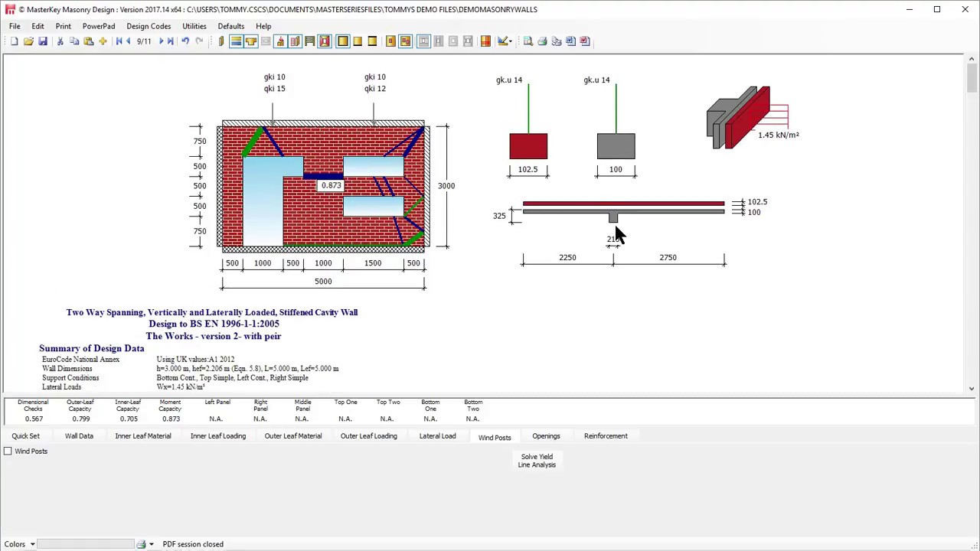Click the Open folder icon
The width and height of the screenshot is (980, 551).
29,41
